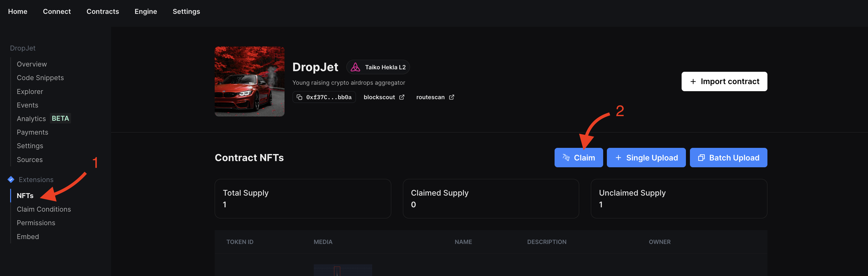Click the Claim button
Screen dimensions: 868x276
(579, 158)
